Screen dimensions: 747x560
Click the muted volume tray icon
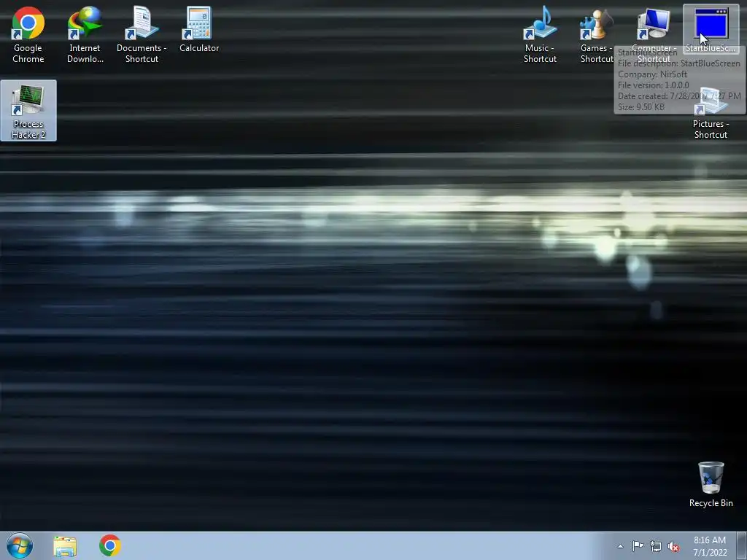click(x=673, y=546)
